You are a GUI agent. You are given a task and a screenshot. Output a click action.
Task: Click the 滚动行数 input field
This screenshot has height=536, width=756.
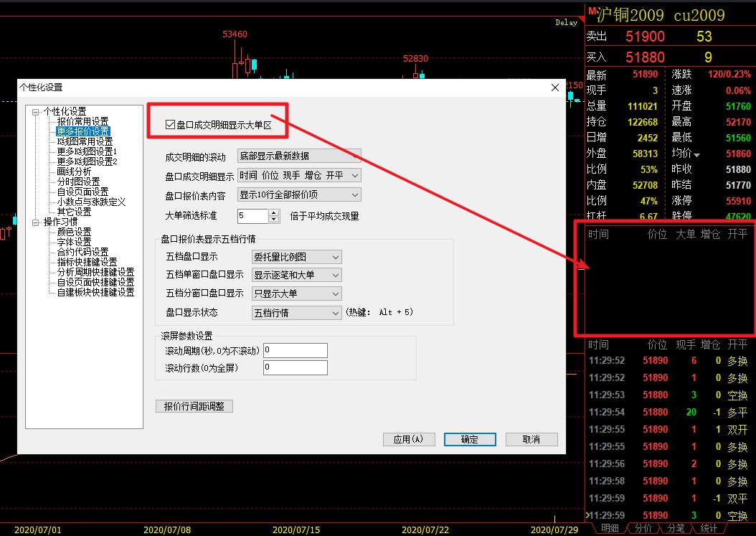pyautogui.click(x=295, y=368)
